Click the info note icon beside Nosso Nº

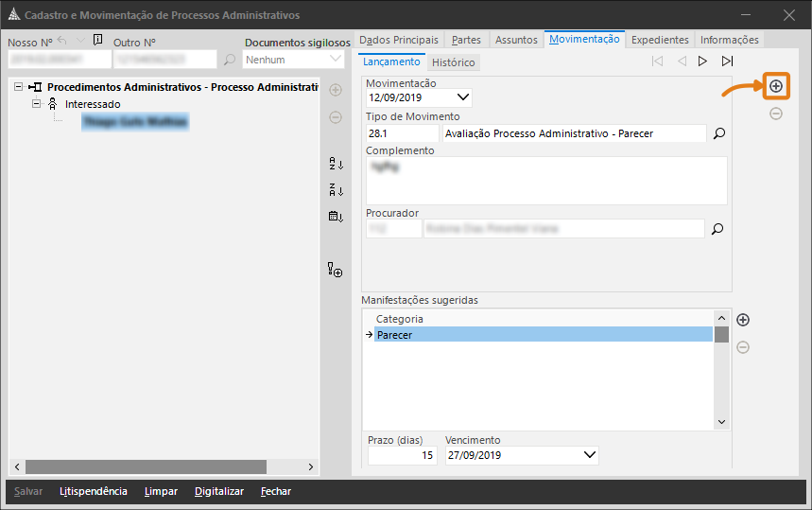[97, 41]
